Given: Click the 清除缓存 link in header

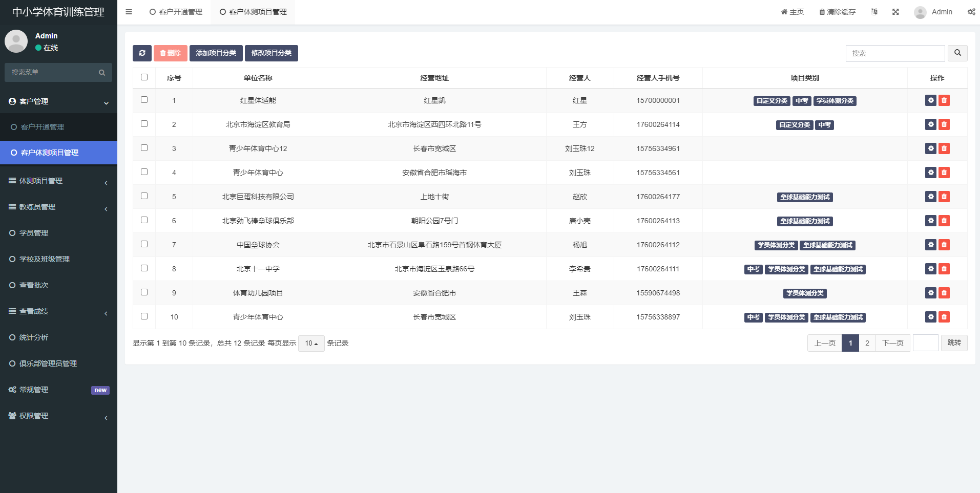Looking at the screenshot, I should tap(837, 12).
